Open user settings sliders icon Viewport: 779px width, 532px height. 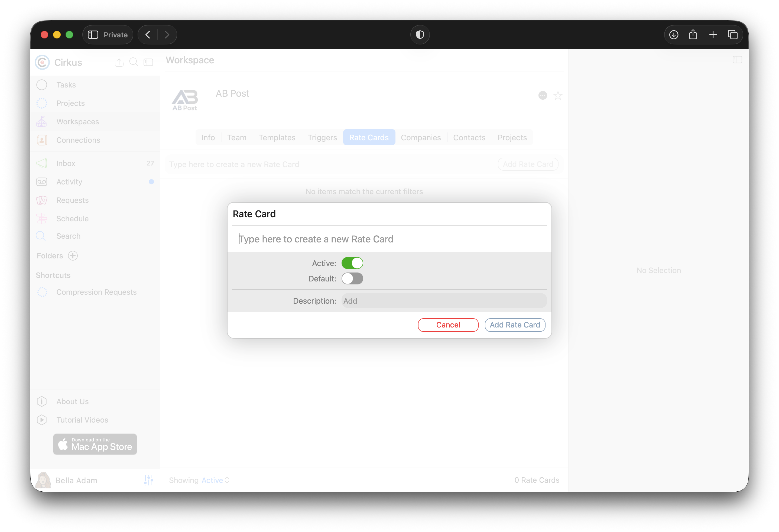pos(148,480)
